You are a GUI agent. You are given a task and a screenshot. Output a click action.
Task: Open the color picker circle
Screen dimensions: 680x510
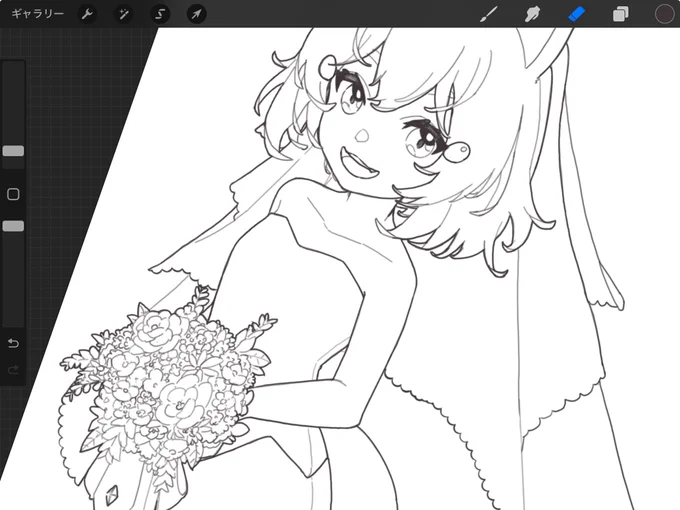[x=665, y=14]
